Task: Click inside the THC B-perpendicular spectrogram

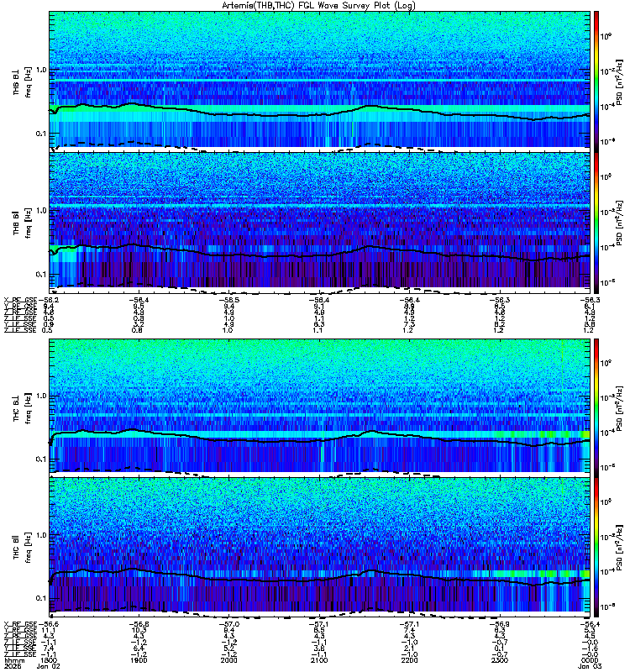Action: [320, 407]
